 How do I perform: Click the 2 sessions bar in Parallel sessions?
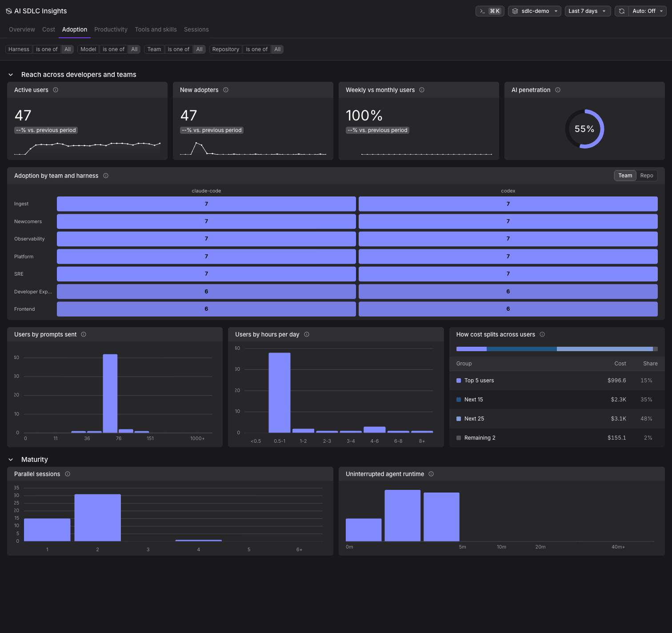pos(98,517)
